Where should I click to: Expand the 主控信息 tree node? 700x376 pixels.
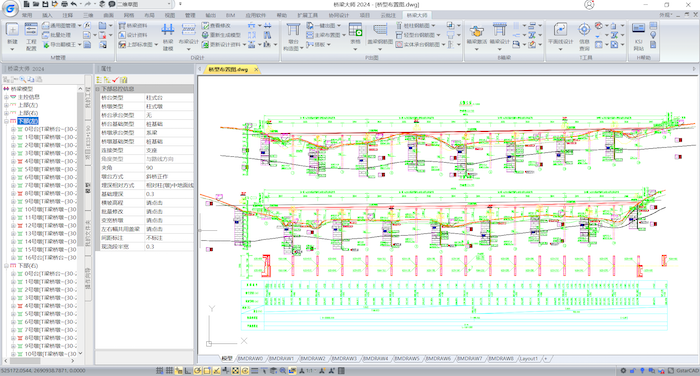(6, 97)
